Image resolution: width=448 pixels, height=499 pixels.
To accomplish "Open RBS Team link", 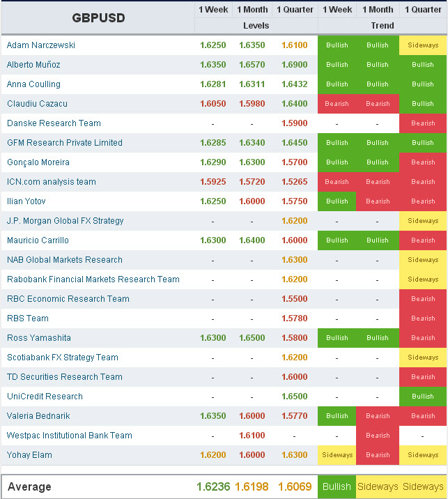I will (x=28, y=318).
